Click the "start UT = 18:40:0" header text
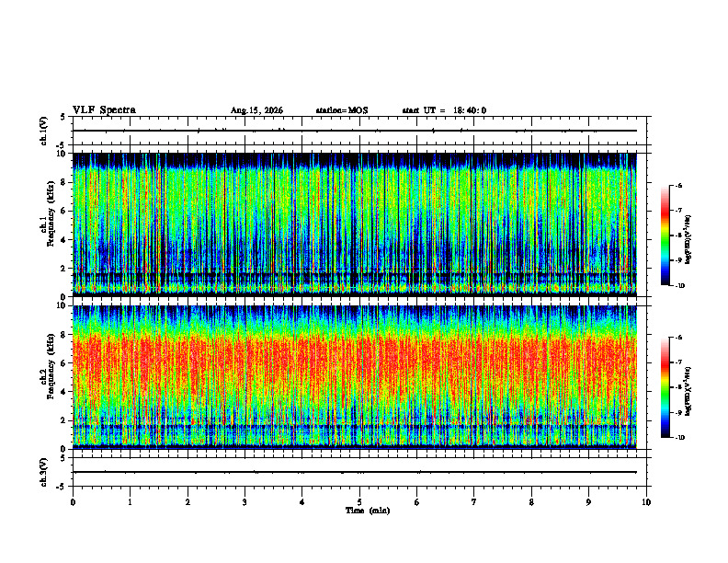Image resolution: width=728 pixels, height=563 pixels. 444,110
